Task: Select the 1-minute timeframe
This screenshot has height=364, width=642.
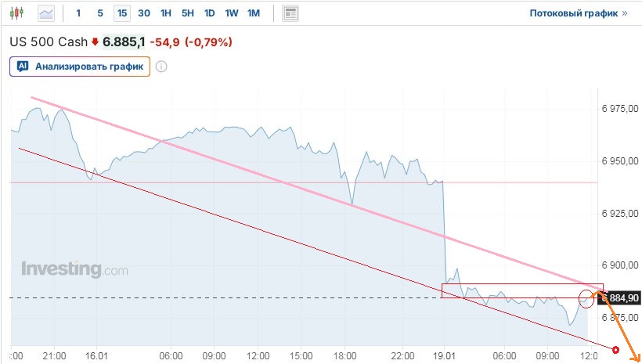Action: pos(78,13)
